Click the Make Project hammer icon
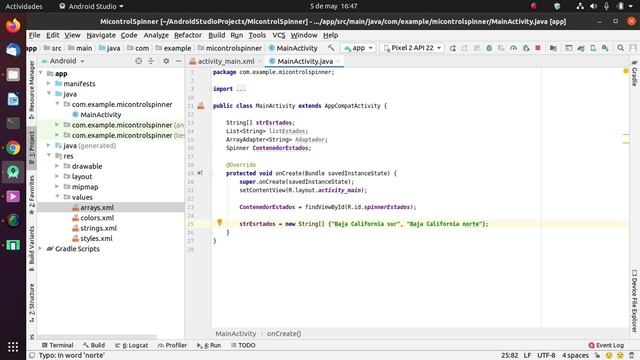 [331, 48]
